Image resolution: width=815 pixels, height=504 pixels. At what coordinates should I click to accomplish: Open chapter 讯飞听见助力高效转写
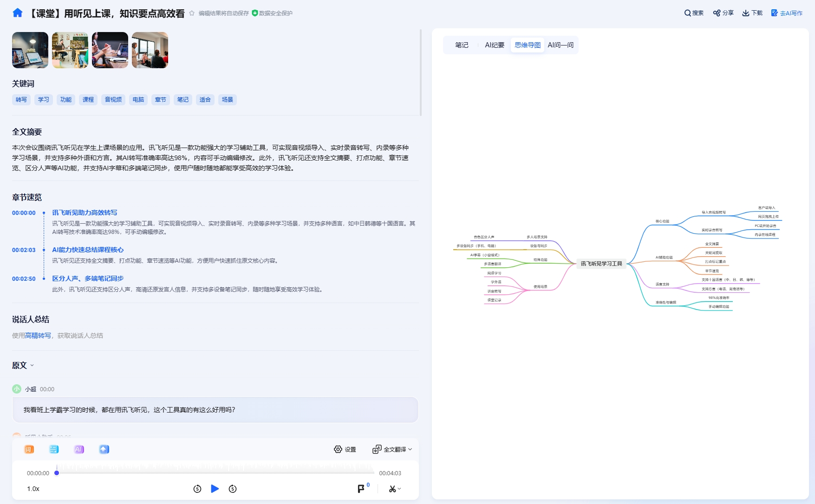[x=85, y=213]
